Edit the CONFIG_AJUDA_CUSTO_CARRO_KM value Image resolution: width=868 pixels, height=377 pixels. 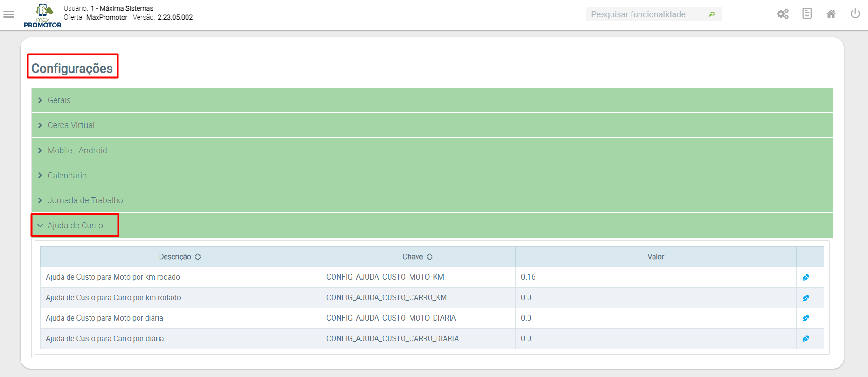coord(806,298)
